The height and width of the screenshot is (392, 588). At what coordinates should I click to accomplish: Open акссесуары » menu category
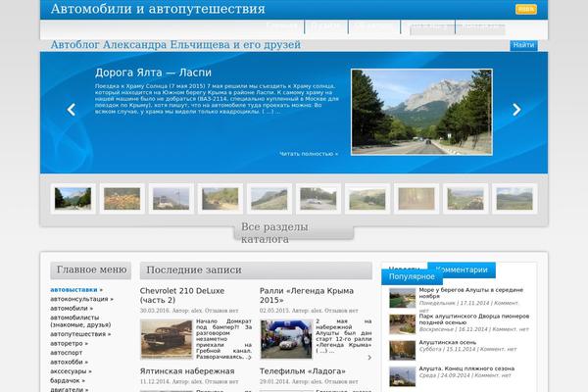[71, 371]
